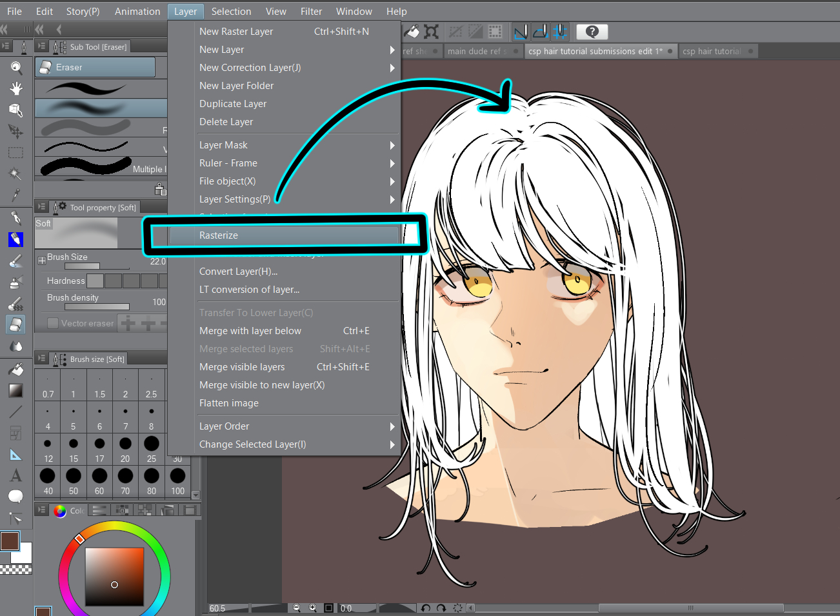Screen dimensions: 840x616
Task: Choose the Eraser sub tool group
Action: point(95,67)
